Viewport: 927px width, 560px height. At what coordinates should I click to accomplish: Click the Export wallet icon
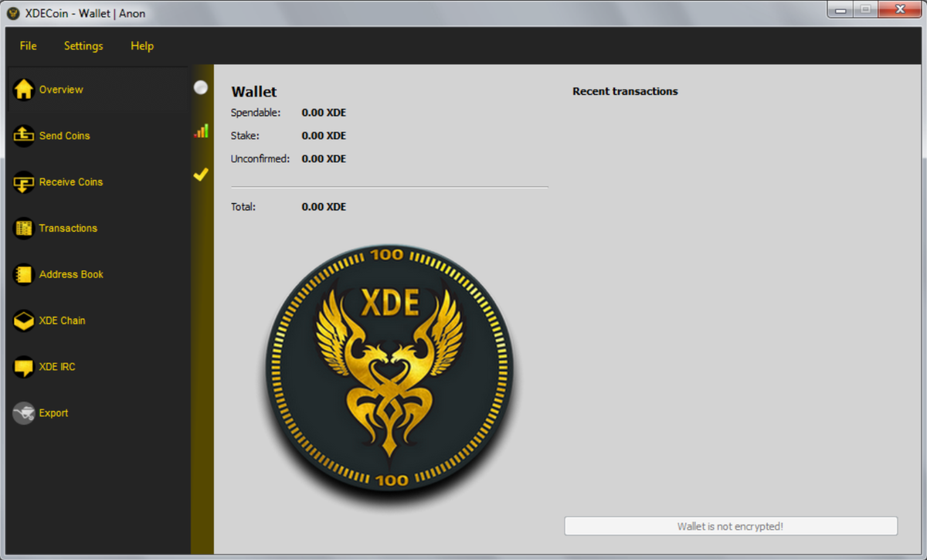[22, 412]
